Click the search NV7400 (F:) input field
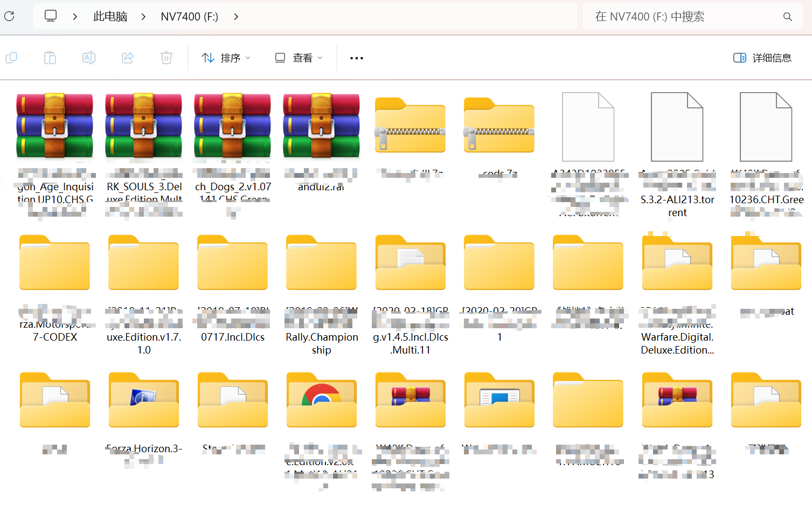This screenshot has height=505, width=812. click(684, 17)
